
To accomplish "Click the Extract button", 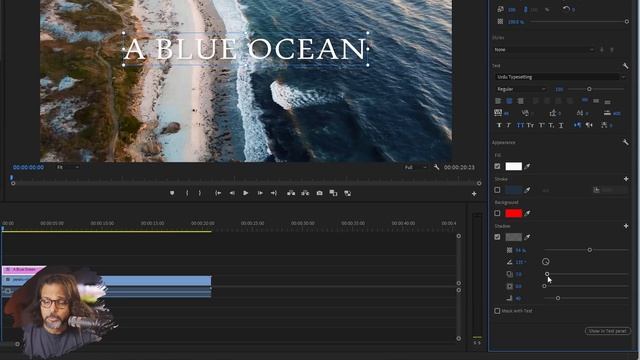I will tap(305, 193).
